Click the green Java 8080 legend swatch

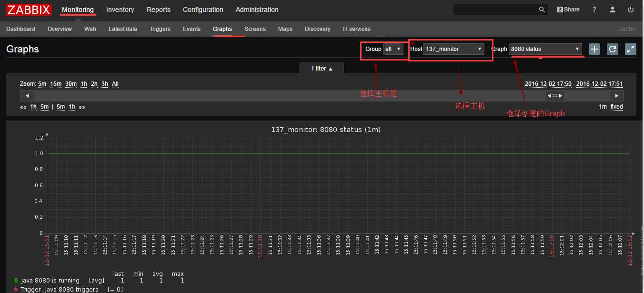pyautogui.click(x=16, y=281)
